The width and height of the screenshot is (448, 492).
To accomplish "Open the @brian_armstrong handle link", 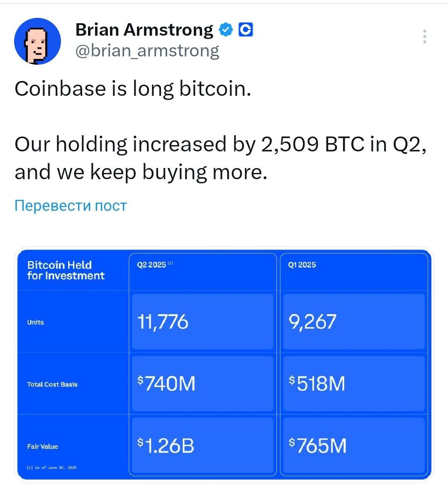I will tap(147, 51).
